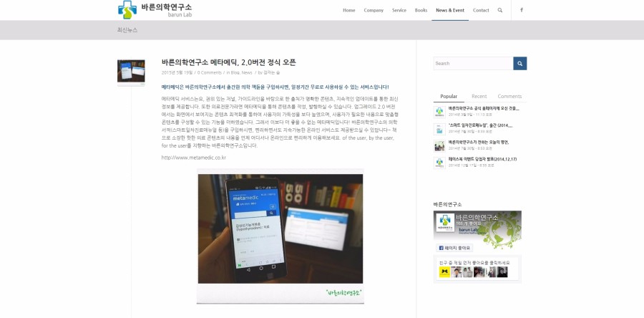Click the logo thumbnail of 페이스북 이벤트 당첨자 발표 post

[439, 163]
